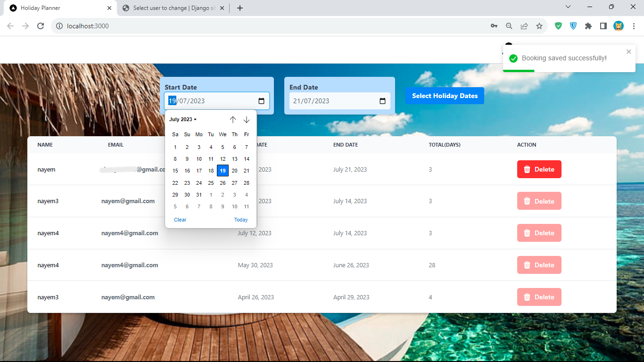644x362 pixels.
Task: Toggle the browser side panel
Action: tap(603, 26)
